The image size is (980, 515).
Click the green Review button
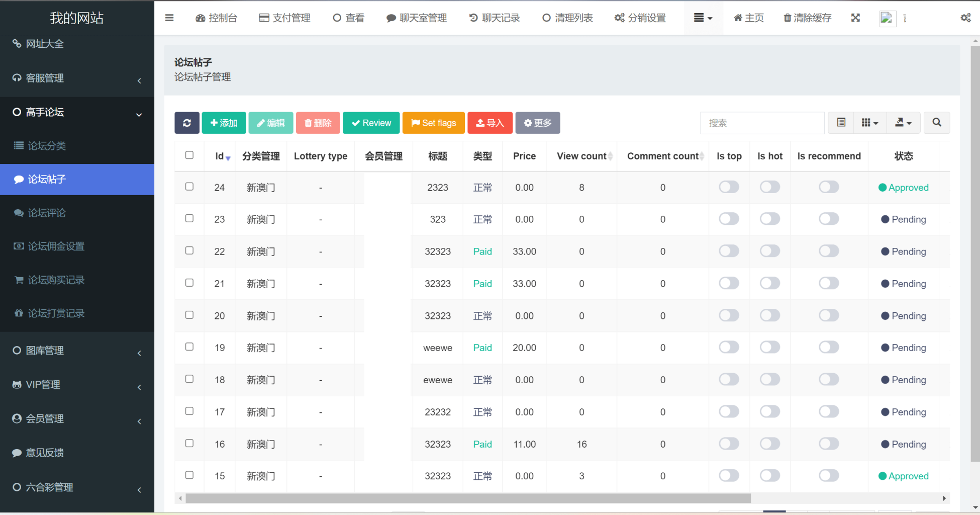(x=371, y=123)
